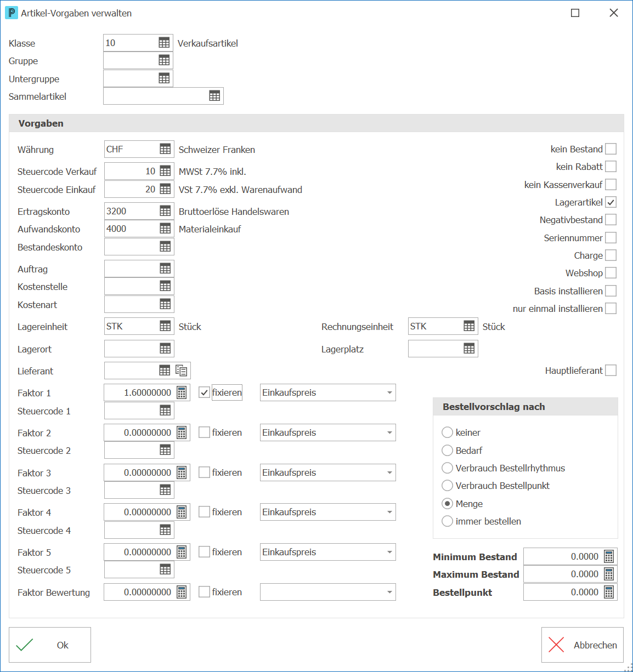Open the Währung lookup table icon
The image size is (633, 672).
[165, 149]
